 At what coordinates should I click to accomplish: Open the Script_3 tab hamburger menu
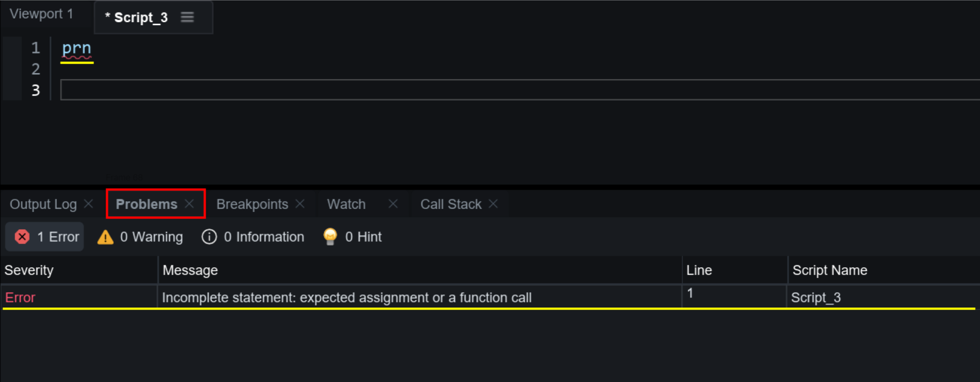pyautogui.click(x=188, y=17)
